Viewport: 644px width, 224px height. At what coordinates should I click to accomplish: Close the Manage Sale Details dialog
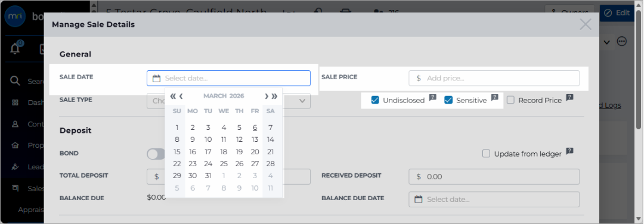point(586,24)
